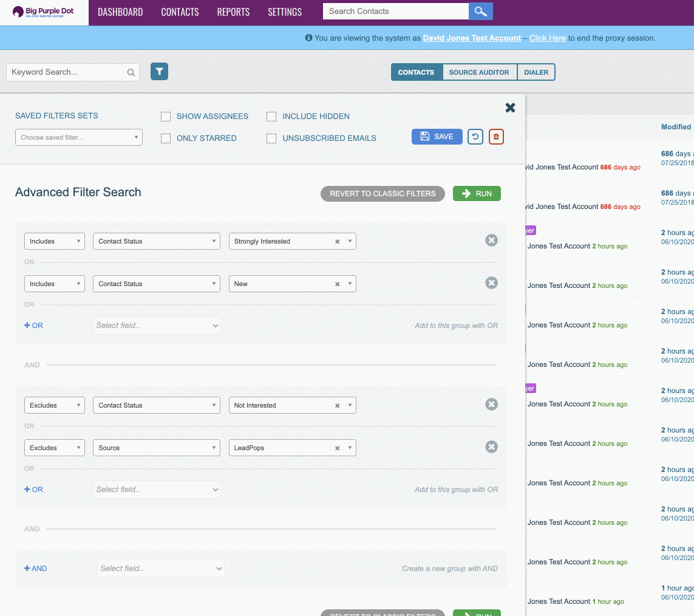
Task: Open the Source field dropdown
Action: (157, 448)
